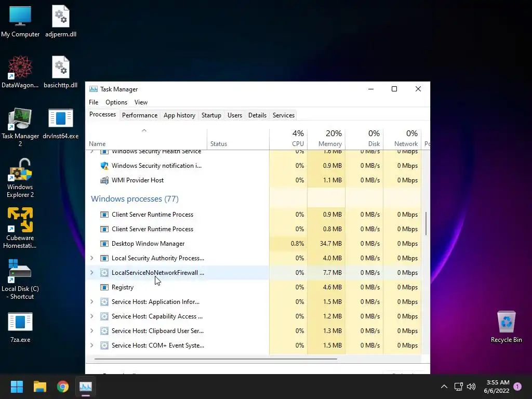Image resolution: width=532 pixels, height=399 pixels.
Task: Open the notification badge in tray
Action: point(517,386)
